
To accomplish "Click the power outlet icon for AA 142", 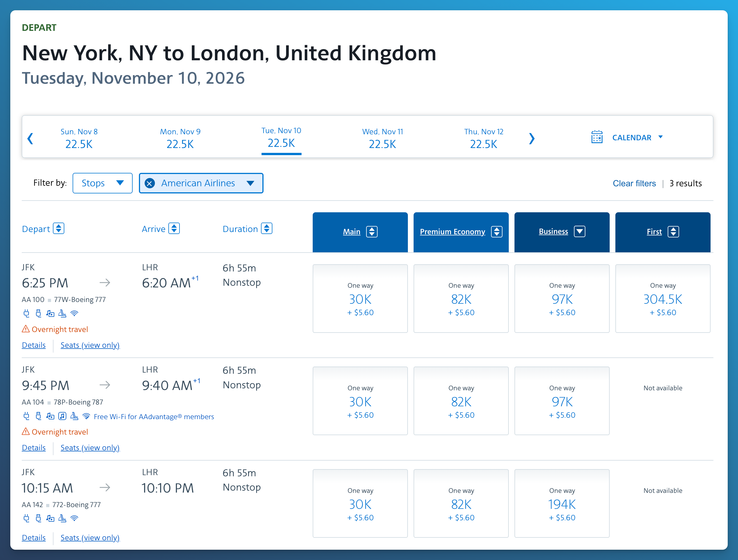I will coord(26,518).
